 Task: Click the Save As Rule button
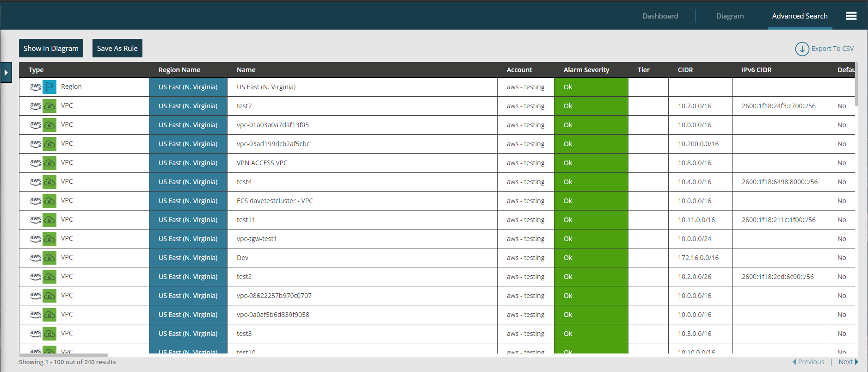(117, 48)
